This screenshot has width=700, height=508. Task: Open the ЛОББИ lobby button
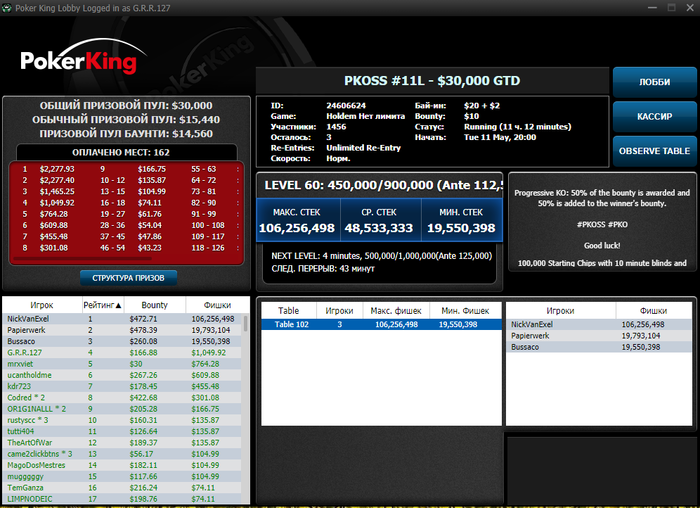pyautogui.click(x=654, y=82)
